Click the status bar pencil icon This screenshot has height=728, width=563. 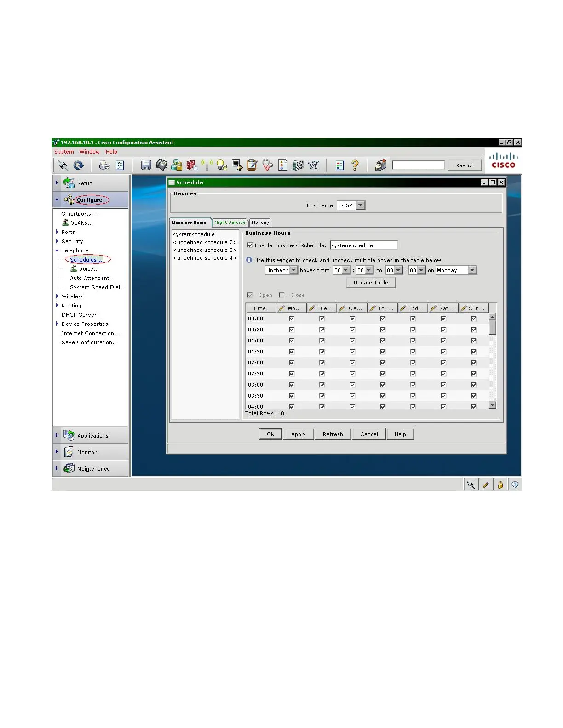pyautogui.click(x=485, y=485)
